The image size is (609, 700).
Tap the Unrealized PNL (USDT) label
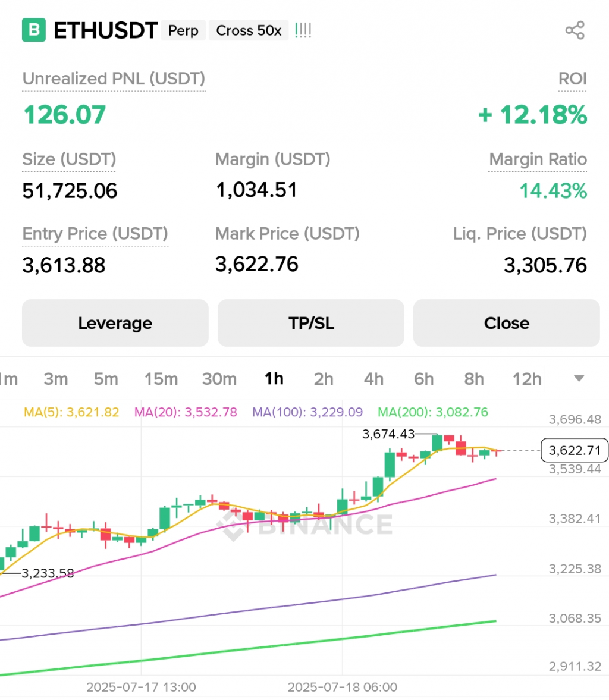tap(114, 79)
